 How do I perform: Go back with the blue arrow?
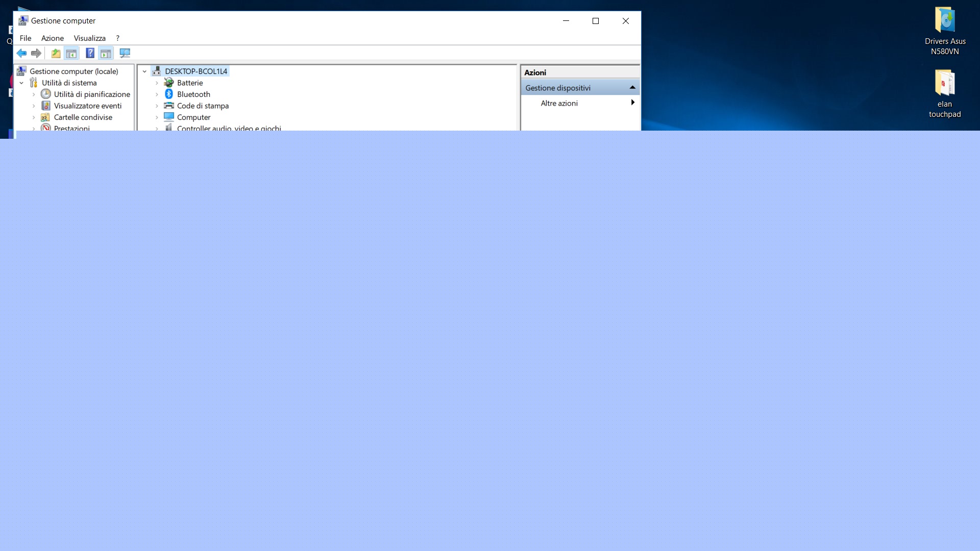pyautogui.click(x=21, y=53)
